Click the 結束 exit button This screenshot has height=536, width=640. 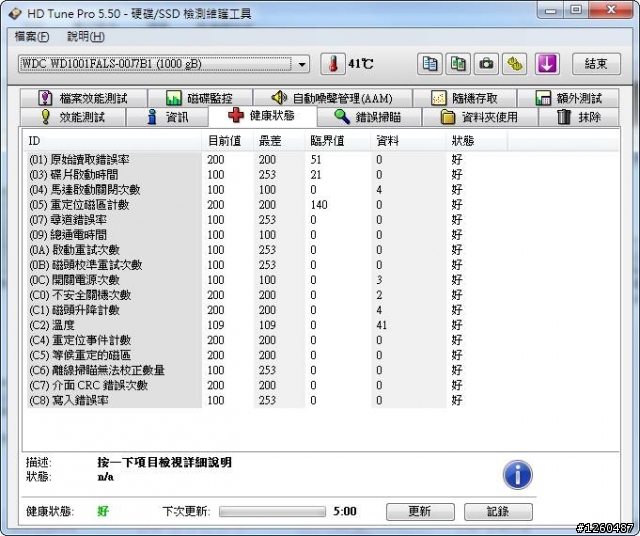[596, 64]
